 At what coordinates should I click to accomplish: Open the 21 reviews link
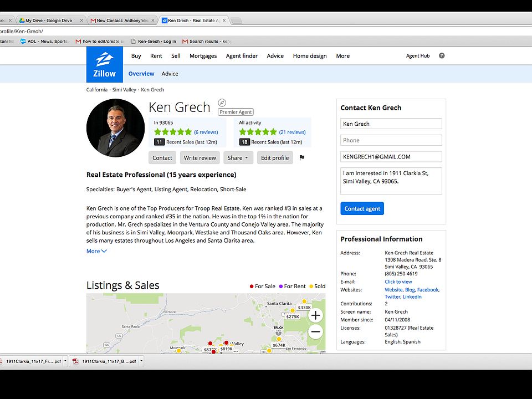(292, 132)
